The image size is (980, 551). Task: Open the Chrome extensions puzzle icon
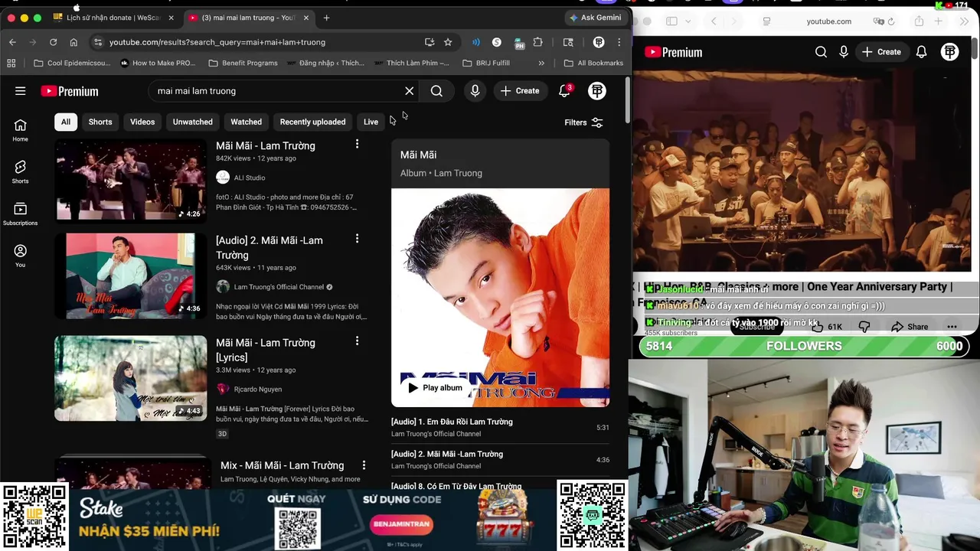pyautogui.click(x=538, y=42)
